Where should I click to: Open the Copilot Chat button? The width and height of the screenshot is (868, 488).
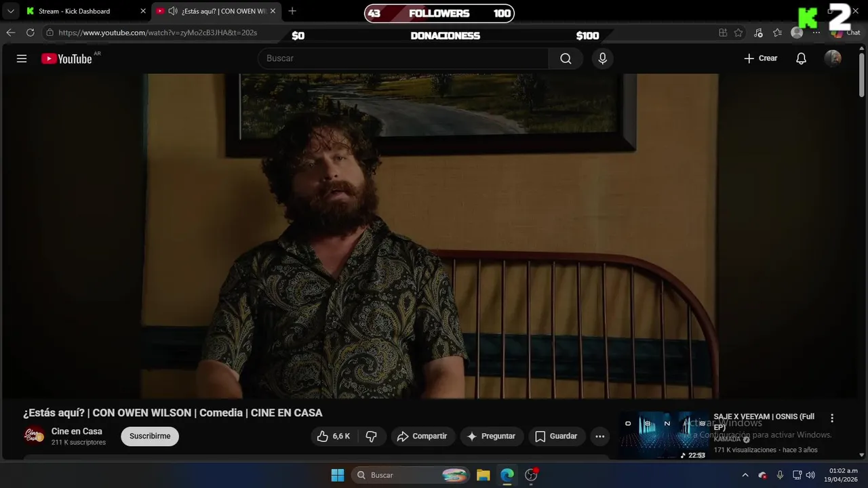pyautogui.click(x=846, y=33)
